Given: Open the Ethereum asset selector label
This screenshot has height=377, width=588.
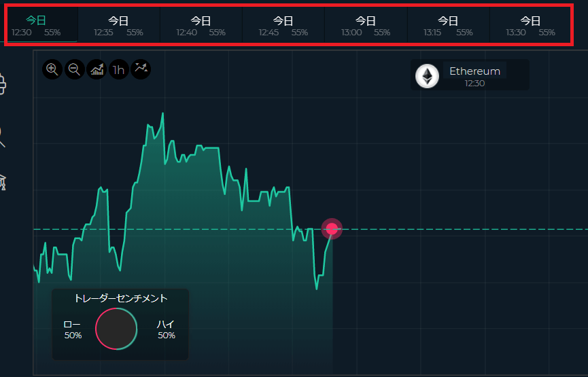Looking at the screenshot, I should (x=474, y=71).
